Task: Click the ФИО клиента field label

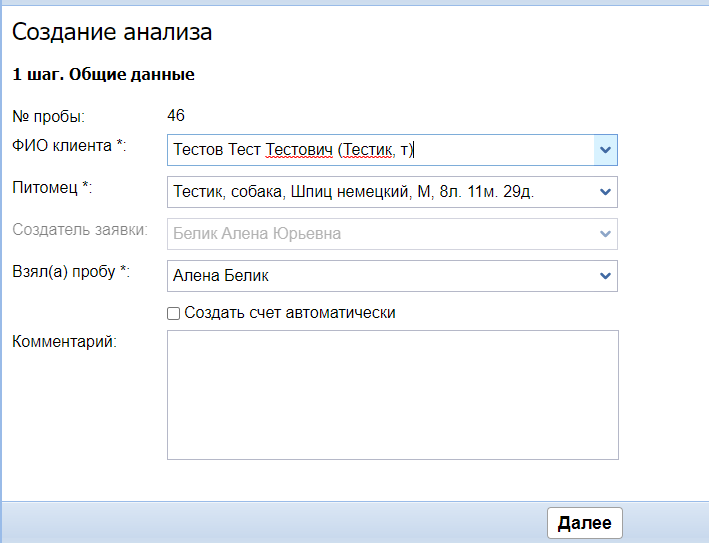Action: tap(68, 146)
